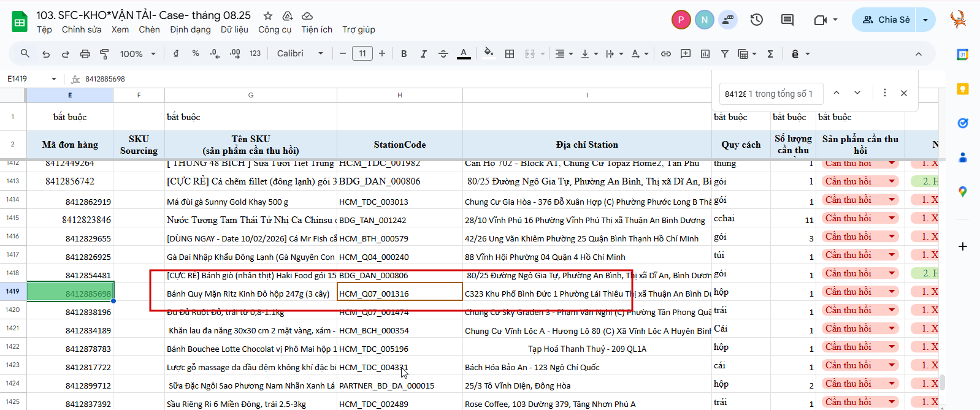This screenshot has height=410, width=980.
Task: Open the horizontal align dropdown
Action: pos(564,54)
